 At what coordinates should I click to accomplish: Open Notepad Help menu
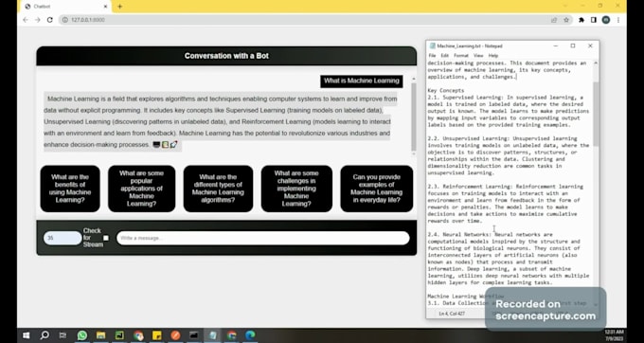pos(493,56)
